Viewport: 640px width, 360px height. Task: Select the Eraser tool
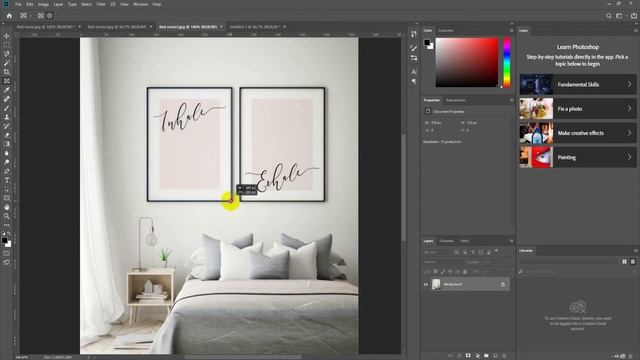click(x=7, y=135)
